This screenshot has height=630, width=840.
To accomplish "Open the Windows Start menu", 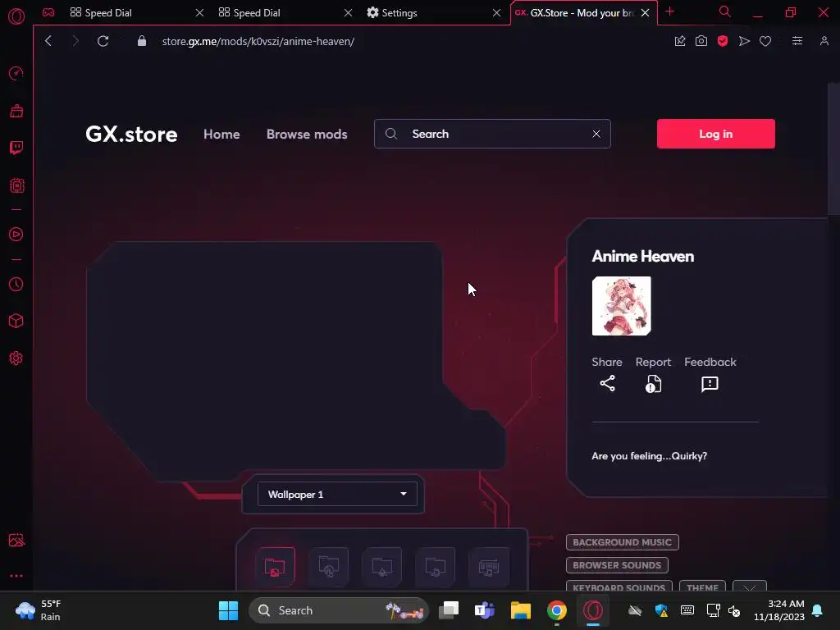I will pyautogui.click(x=228, y=610).
